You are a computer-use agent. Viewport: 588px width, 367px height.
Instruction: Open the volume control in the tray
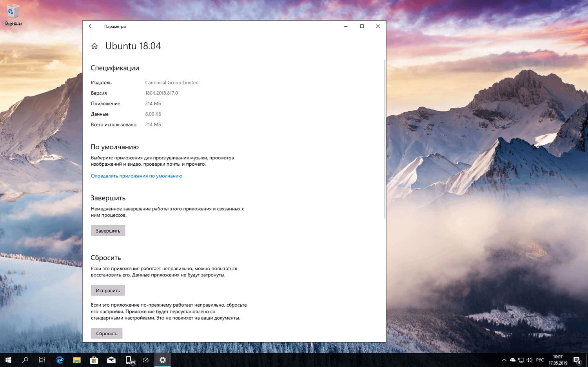pos(529,360)
